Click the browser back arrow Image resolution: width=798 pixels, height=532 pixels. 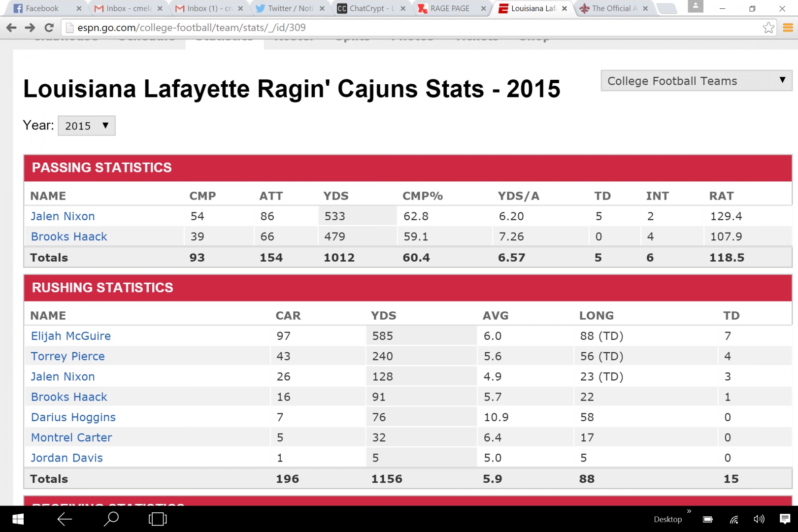click(11, 28)
